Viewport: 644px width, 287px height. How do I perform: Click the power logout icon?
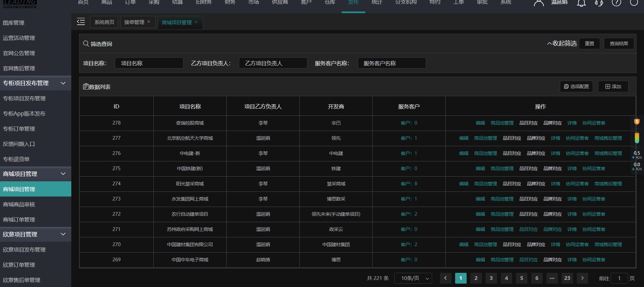pos(634,3)
